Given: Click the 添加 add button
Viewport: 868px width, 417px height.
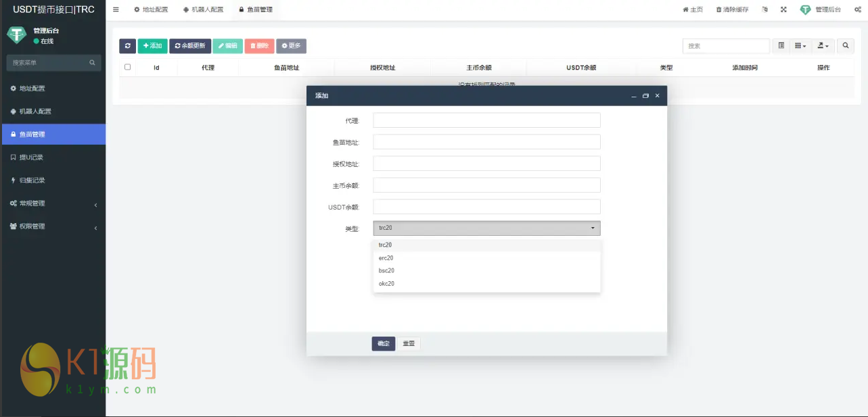Looking at the screenshot, I should 152,46.
